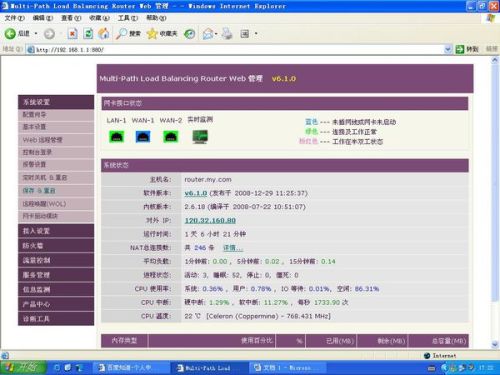This screenshot has height=375, width=500.
Task: Click the blue WAN-1 interface icon
Action: pyautogui.click(x=143, y=137)
